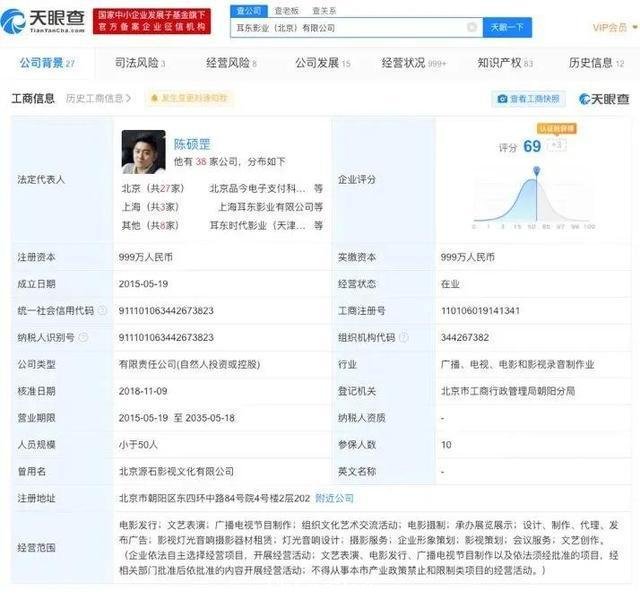Click the change notification bell banner
The height and width of the screenshot is (600, 640).
point(190,98)
